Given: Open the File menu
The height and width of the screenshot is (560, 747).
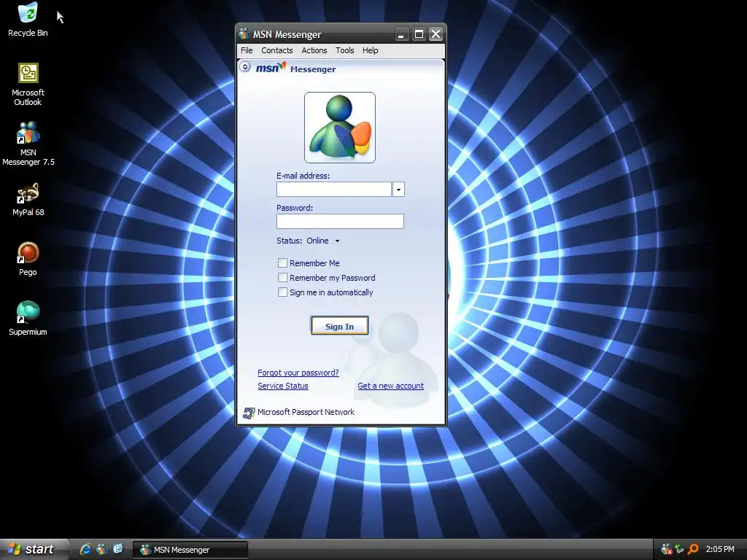Looking at the screenshot, I should (247, 50).
